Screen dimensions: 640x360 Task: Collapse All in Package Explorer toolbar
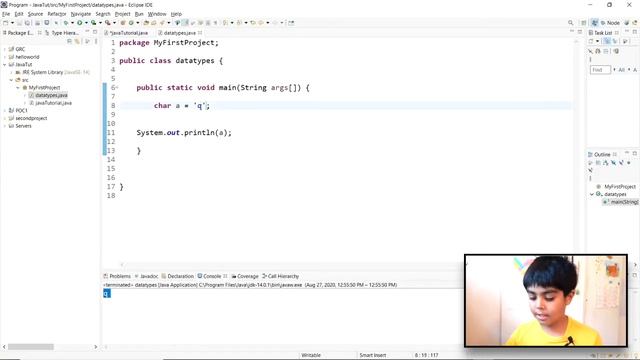(x=69, y=41)
